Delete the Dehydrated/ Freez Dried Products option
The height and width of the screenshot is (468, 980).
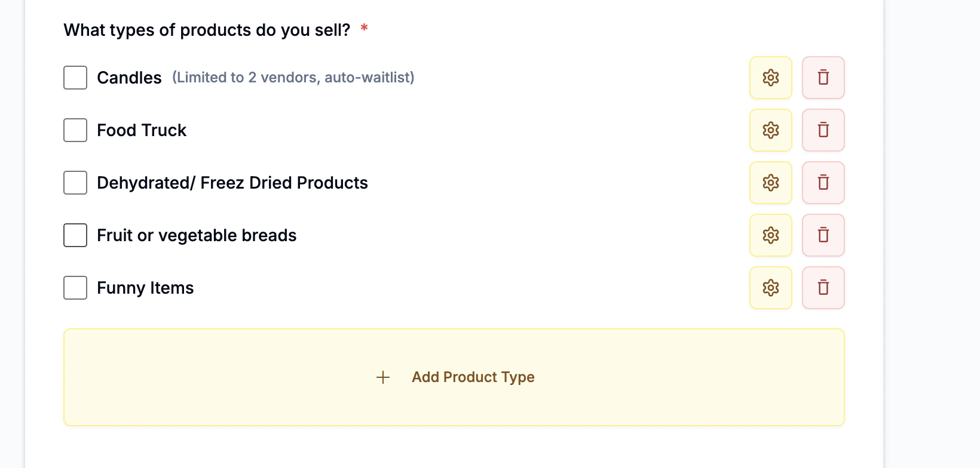point(823,183)
